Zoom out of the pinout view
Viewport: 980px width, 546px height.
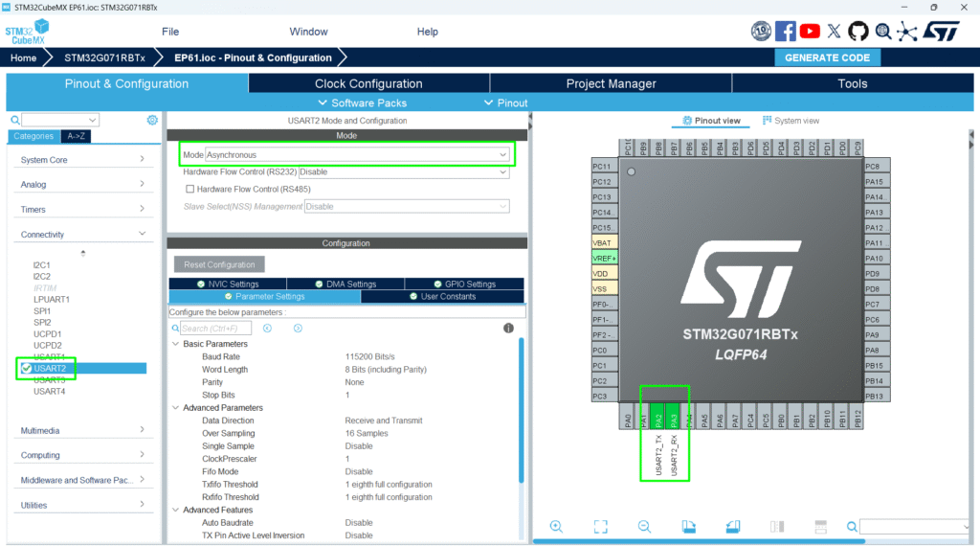point(644,526)
